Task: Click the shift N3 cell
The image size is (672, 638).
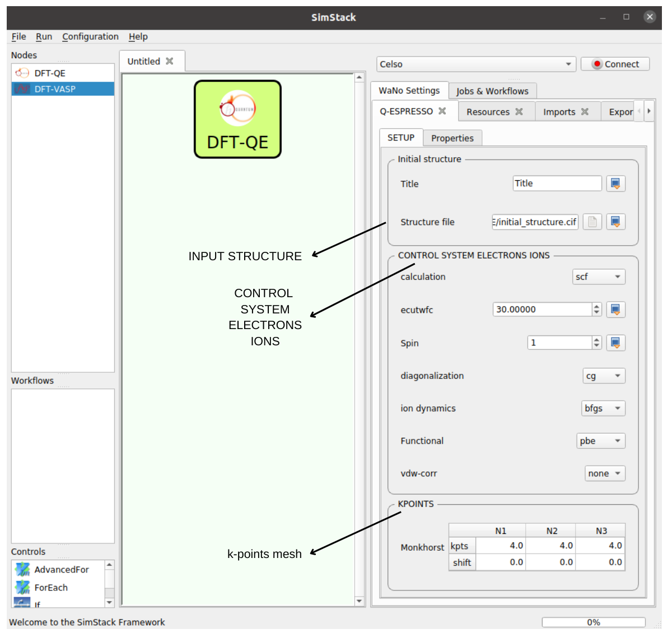Action: tap(600, 562)
